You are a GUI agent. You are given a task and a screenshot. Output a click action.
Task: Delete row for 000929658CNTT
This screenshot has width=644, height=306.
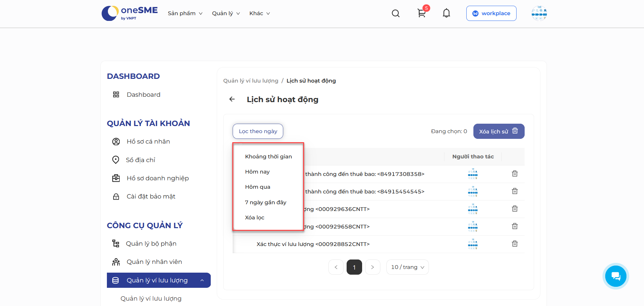[515, 226]
